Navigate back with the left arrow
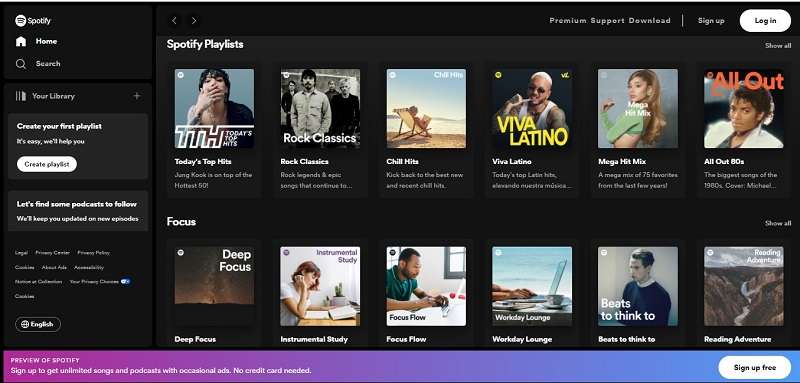This screenshot has width=800, height=383. point(174,20)
